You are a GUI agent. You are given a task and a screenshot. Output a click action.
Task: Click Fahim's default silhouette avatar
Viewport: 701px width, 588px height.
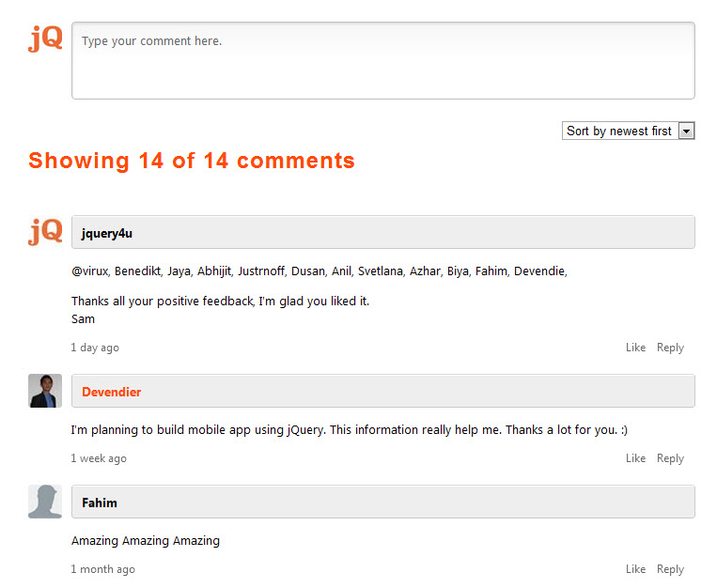[x=45, y=502]
